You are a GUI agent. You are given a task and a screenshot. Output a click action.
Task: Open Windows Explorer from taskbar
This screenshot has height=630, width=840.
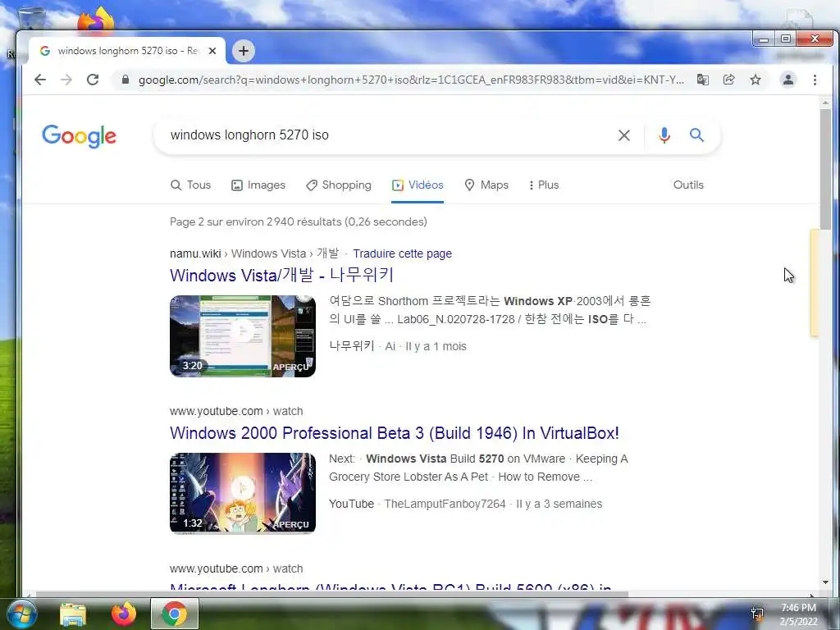coord(73,614)
